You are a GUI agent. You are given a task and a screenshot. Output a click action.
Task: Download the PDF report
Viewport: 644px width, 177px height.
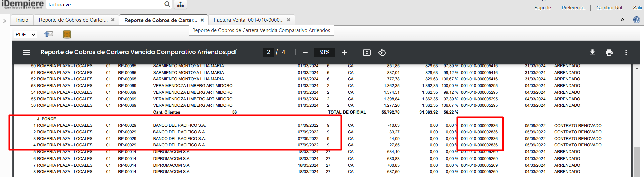tap(592, 52)
